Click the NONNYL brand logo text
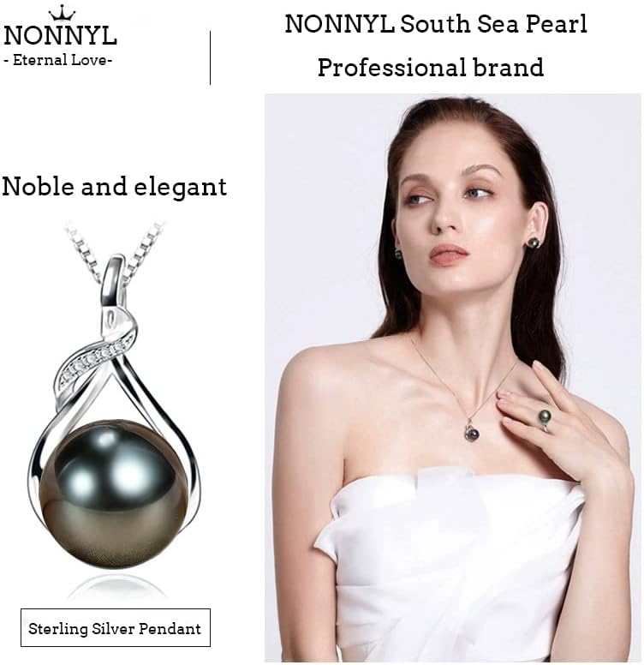The height and width of the screenshot is (665, 644). click(x=60, y=36)
